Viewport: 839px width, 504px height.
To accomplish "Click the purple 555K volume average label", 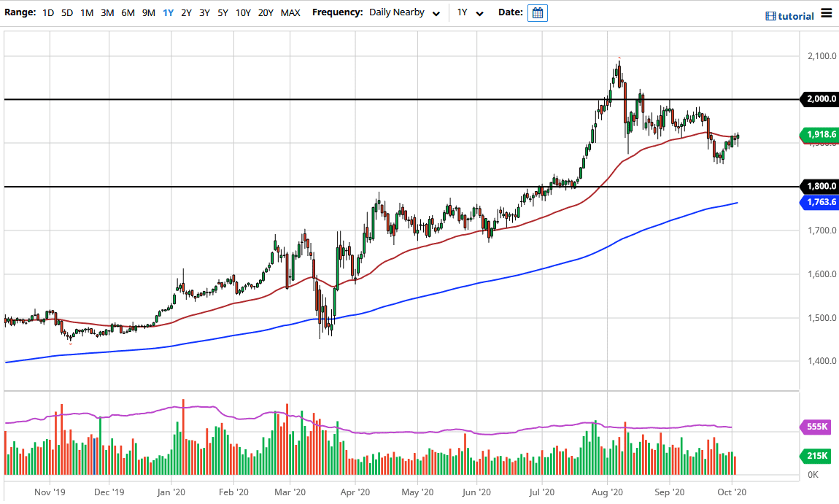I will [x=816, y=427].
